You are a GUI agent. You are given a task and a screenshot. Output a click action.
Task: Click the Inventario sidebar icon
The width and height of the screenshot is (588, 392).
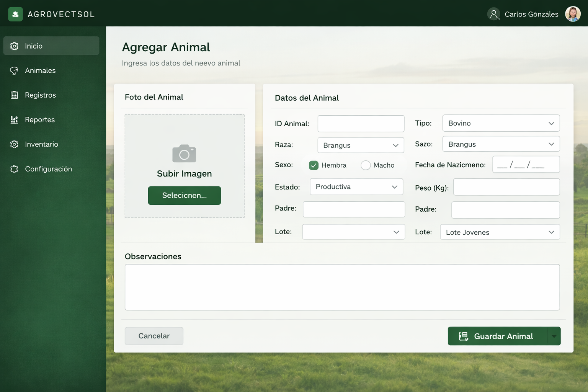tap(15, 144)
